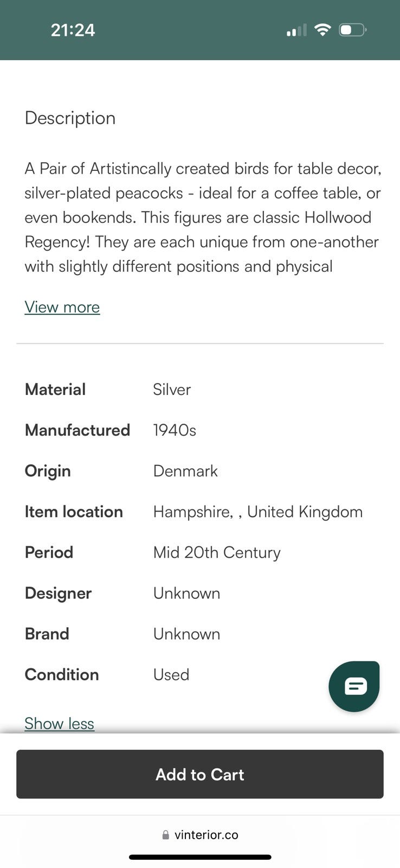Tap the Period value Mid 20th Century
This screenshot has height=868, width=400.
coord(217,552)
